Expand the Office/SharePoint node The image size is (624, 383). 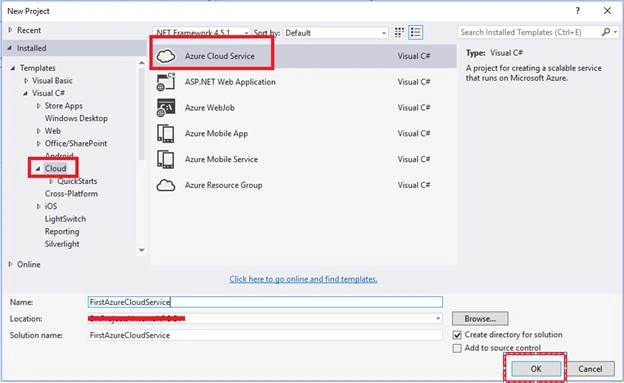point(39,143)
